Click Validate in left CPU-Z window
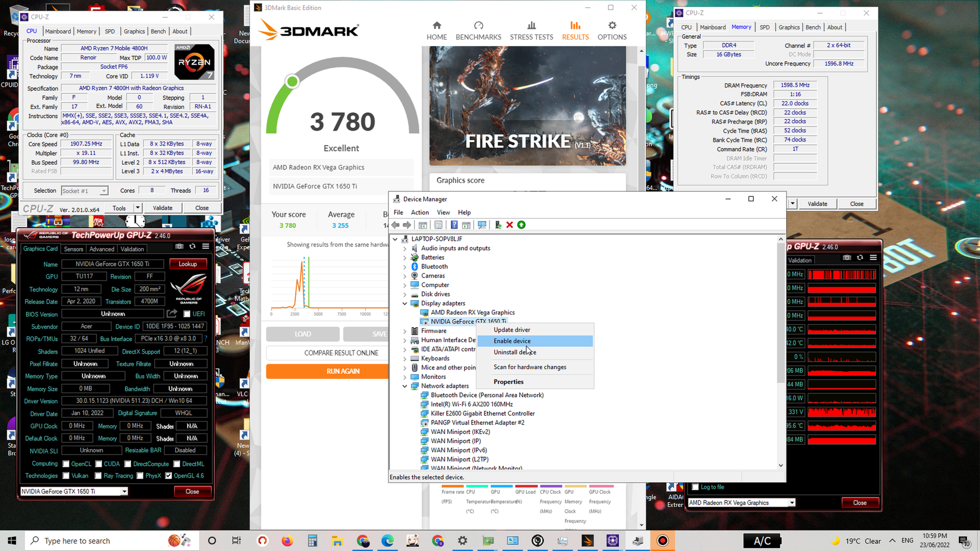 (x=163, y=208)
